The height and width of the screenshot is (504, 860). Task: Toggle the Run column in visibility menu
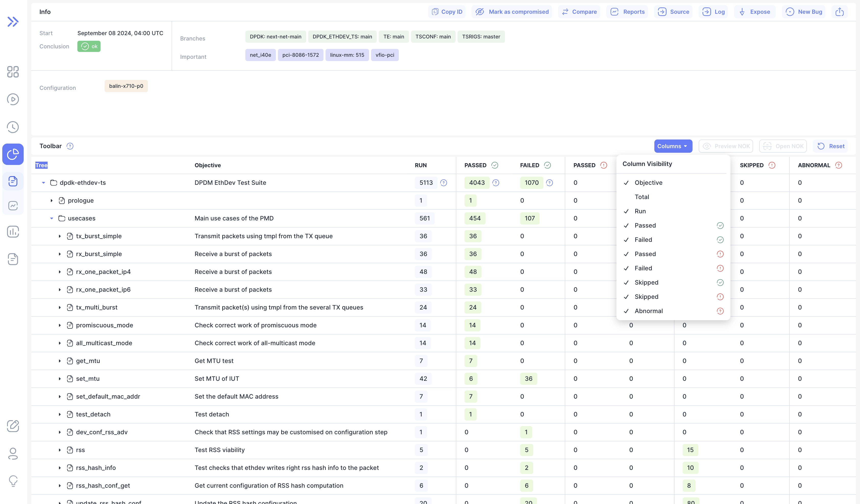pyautogui.click(x=640, y=211)
